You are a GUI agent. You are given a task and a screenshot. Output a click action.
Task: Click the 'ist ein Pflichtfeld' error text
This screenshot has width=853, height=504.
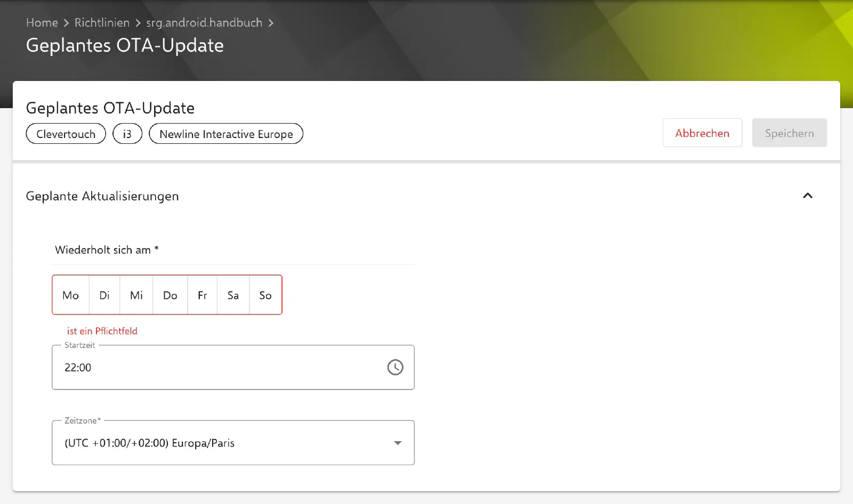point(102,331)
